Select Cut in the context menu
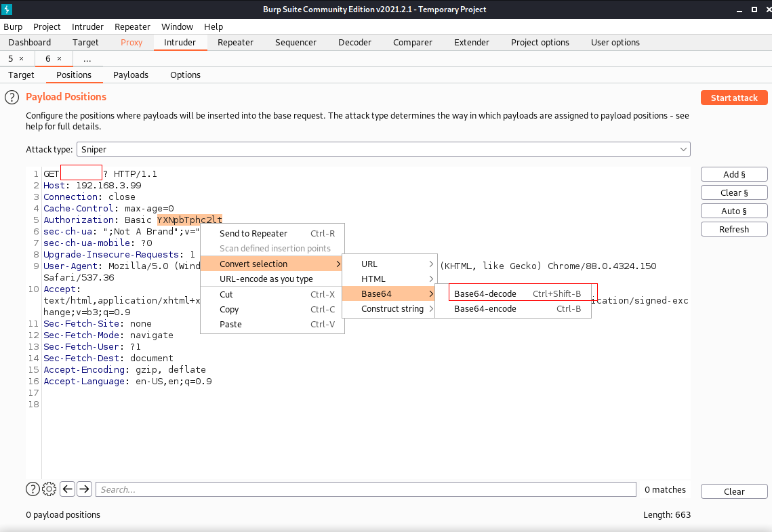Screen dimensions: 772x532 [272, 294]
